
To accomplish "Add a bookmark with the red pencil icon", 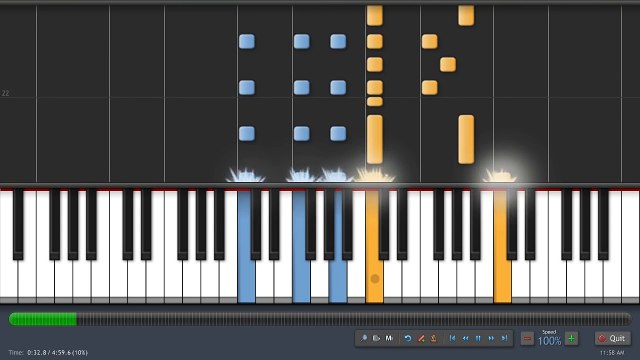I will click(x=421, y=338).
